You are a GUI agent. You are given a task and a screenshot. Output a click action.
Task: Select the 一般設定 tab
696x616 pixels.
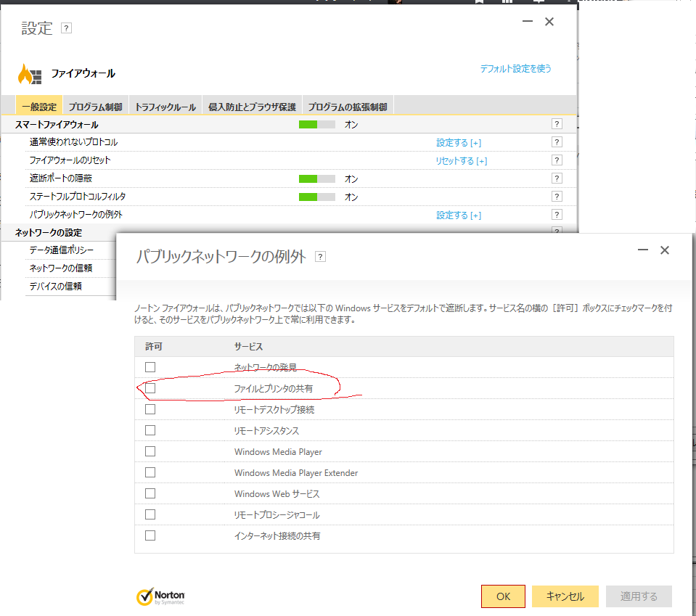click(39, 107)
